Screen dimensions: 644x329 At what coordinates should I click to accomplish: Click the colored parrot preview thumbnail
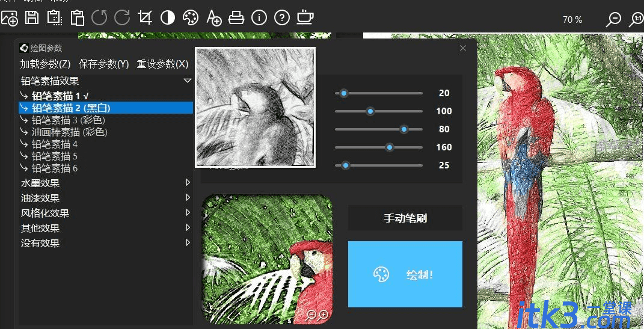[x=268, y=259]
